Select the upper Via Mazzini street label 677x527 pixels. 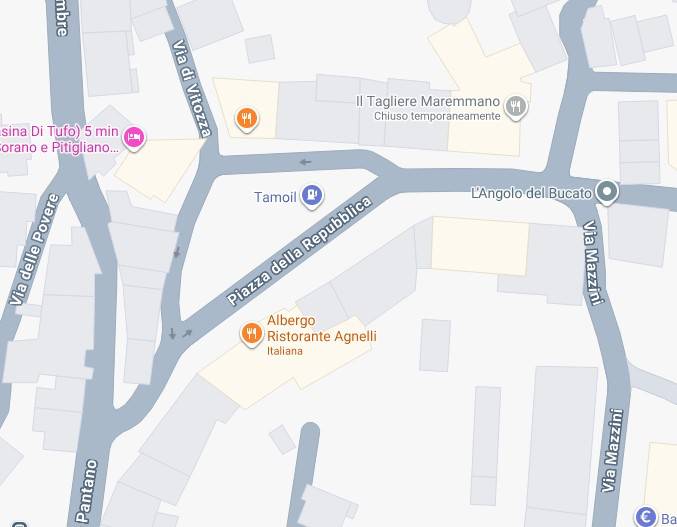pos(593,263)
